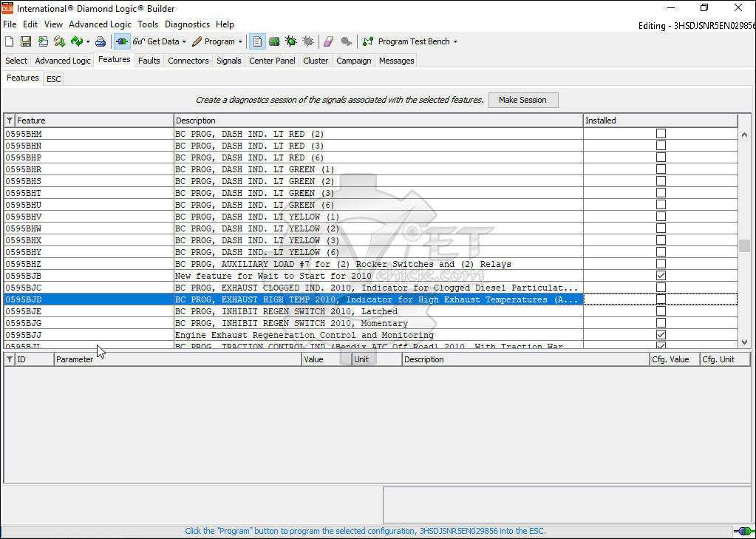Click the Save floppy disk icon
The image size is (756, 539).
[x=26, y=41]
